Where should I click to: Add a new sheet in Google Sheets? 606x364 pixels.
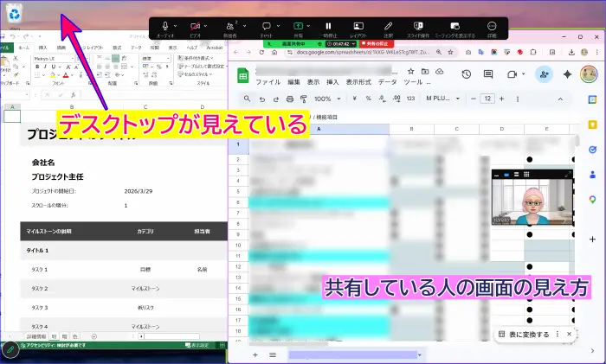pos(255,354)
